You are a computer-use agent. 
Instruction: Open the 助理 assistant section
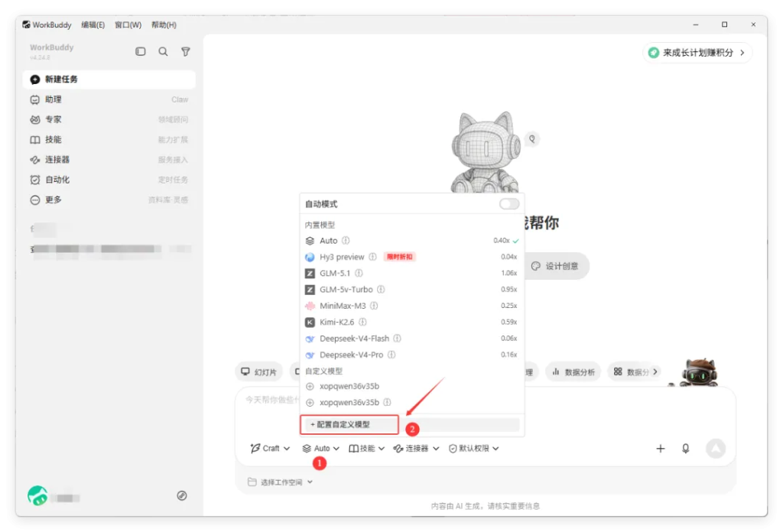[x=109, y=99]
